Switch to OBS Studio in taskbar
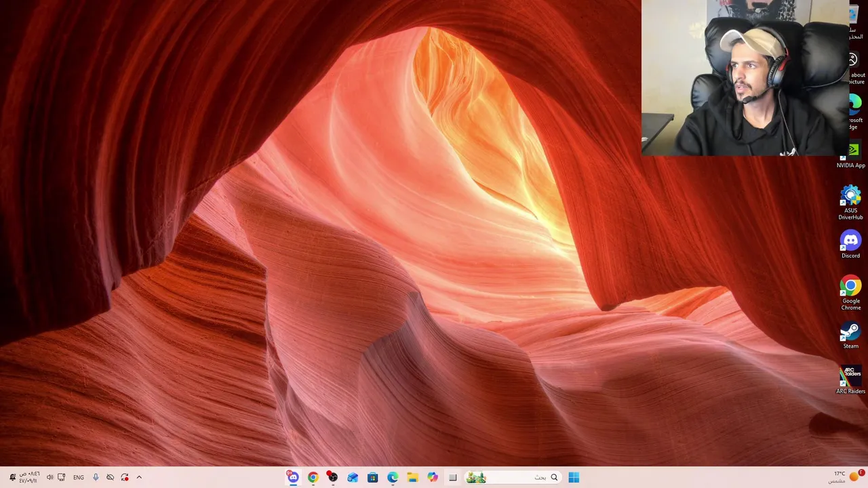This screenshot has width=868, height=488. pyautogui.click(x=332, y=477)
